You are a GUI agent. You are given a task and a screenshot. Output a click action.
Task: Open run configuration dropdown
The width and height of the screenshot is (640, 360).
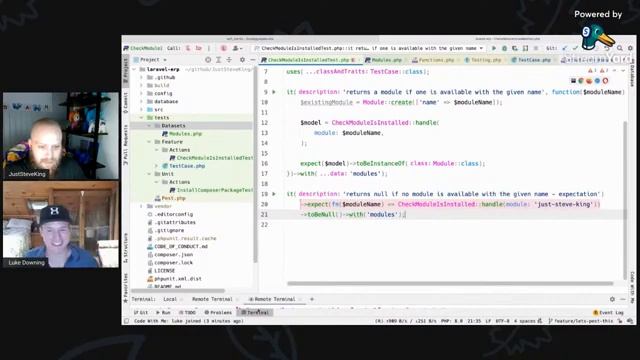(369, 48)
